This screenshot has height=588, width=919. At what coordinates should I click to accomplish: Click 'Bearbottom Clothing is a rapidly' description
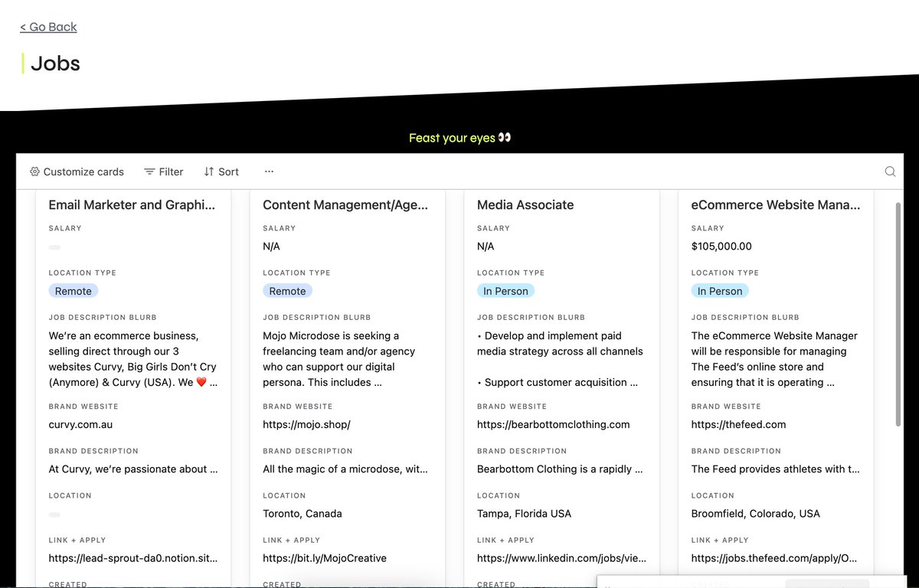click(560, 469)
